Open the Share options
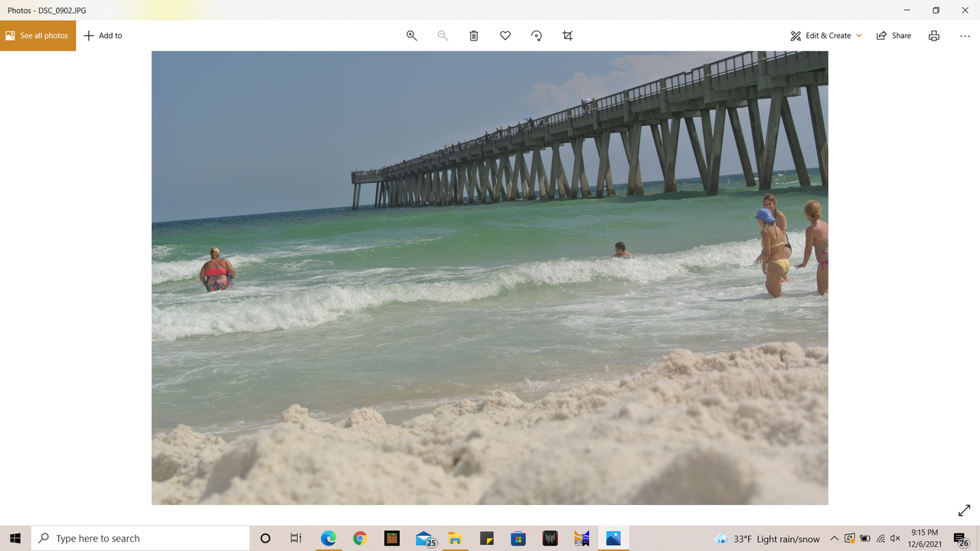 pos(893,35)
